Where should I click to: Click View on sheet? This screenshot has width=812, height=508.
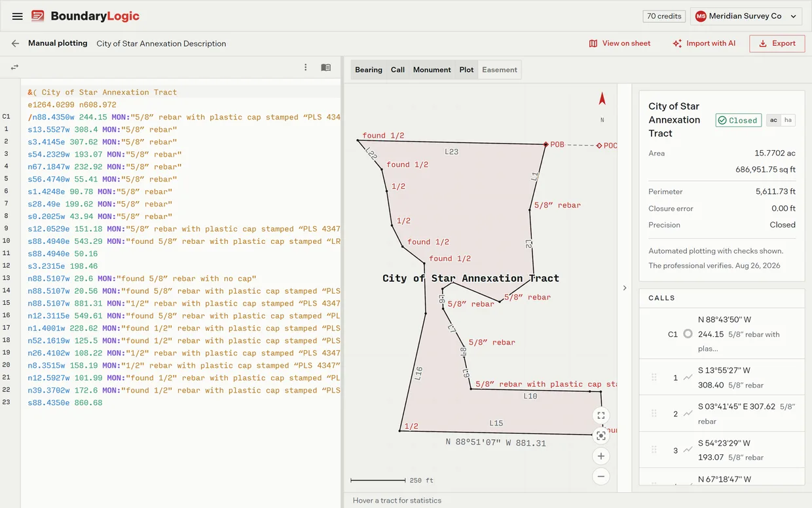click(x=619, y=43)
